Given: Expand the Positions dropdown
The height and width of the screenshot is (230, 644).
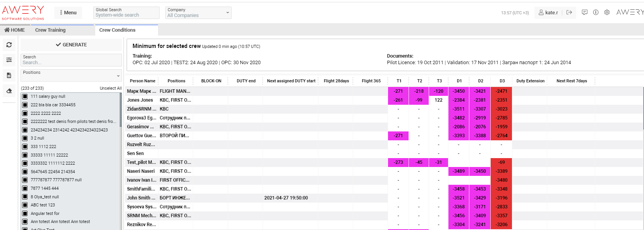Looking at the screenshot, I should 71,75.
